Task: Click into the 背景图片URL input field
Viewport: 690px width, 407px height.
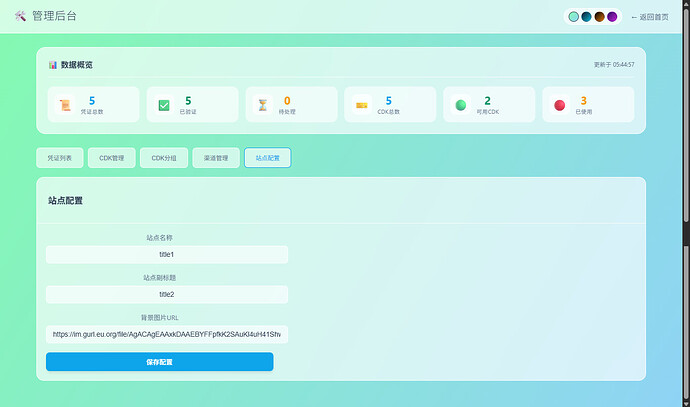Action: click(167, 334)
